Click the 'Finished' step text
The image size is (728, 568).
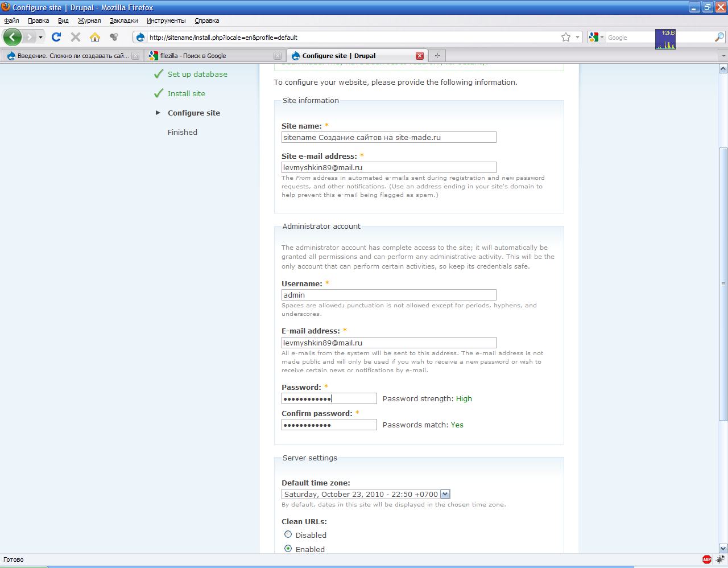(183, 132)
